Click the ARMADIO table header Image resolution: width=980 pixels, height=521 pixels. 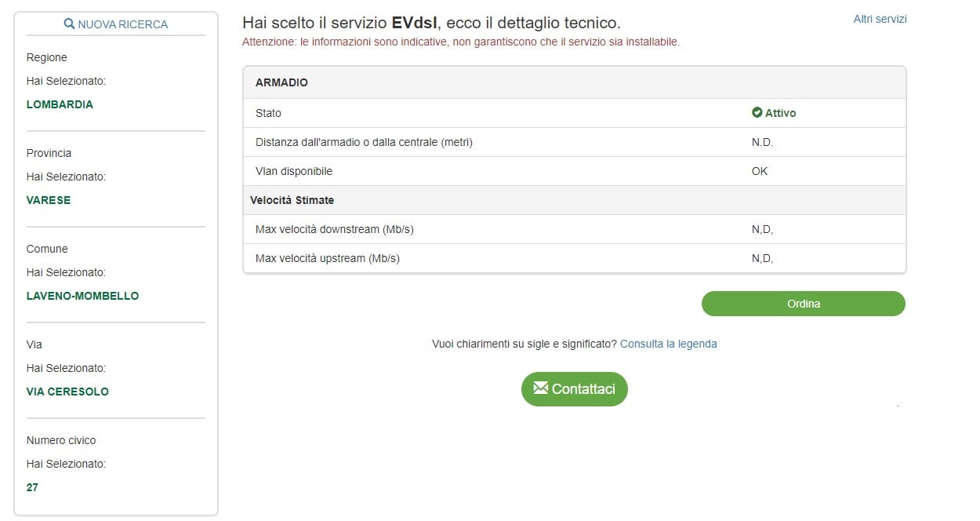pyautogui.click(x=281, y=82)
